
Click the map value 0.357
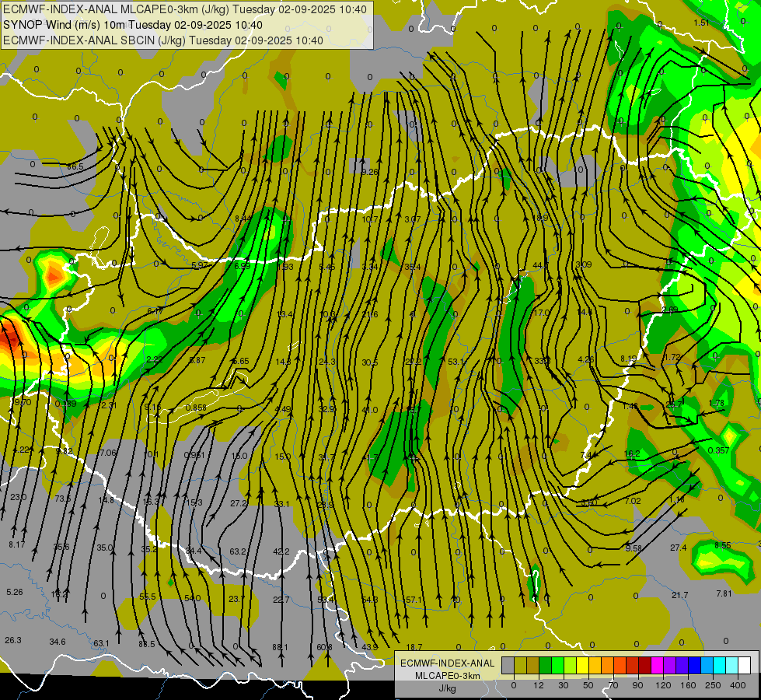click(719, 450)
